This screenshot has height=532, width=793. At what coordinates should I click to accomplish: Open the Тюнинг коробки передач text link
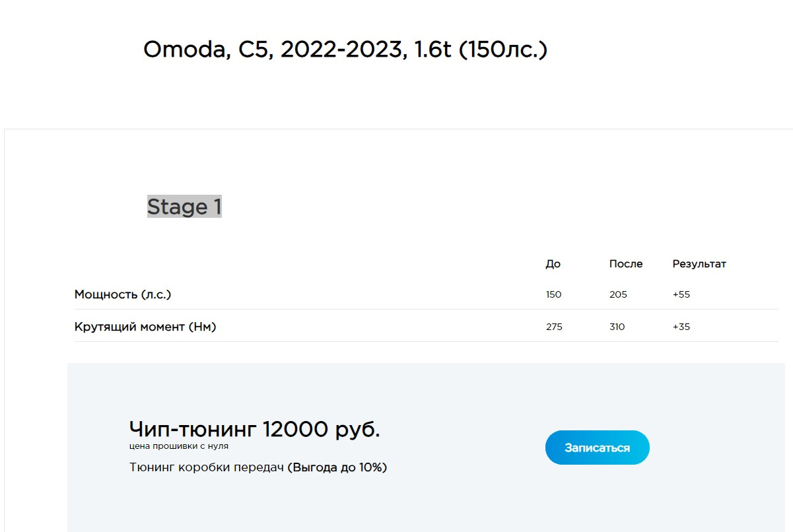tap(207, 468)
